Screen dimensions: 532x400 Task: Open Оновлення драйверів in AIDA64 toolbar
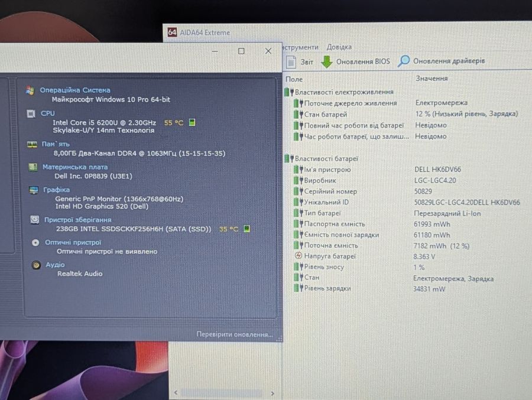tap(442, 61)
